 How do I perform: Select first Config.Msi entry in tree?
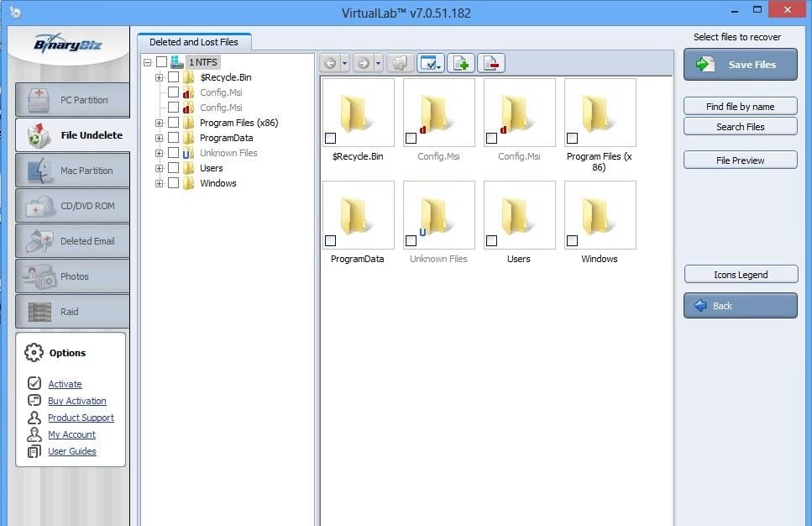point(221,92)
